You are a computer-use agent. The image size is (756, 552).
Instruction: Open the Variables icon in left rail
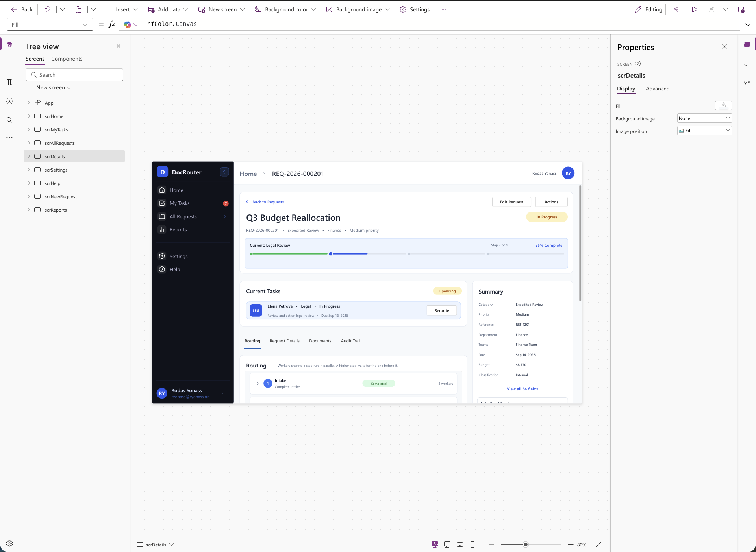9,101
